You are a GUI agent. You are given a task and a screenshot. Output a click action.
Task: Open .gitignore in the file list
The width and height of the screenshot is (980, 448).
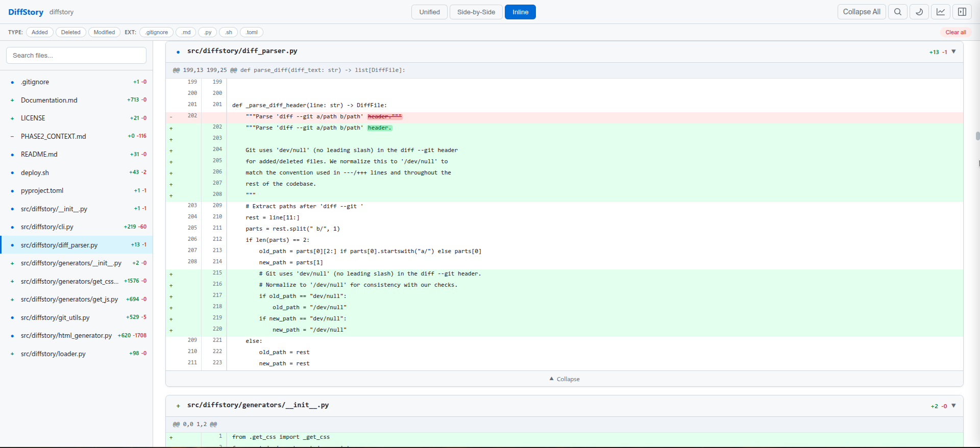[77, 82]
